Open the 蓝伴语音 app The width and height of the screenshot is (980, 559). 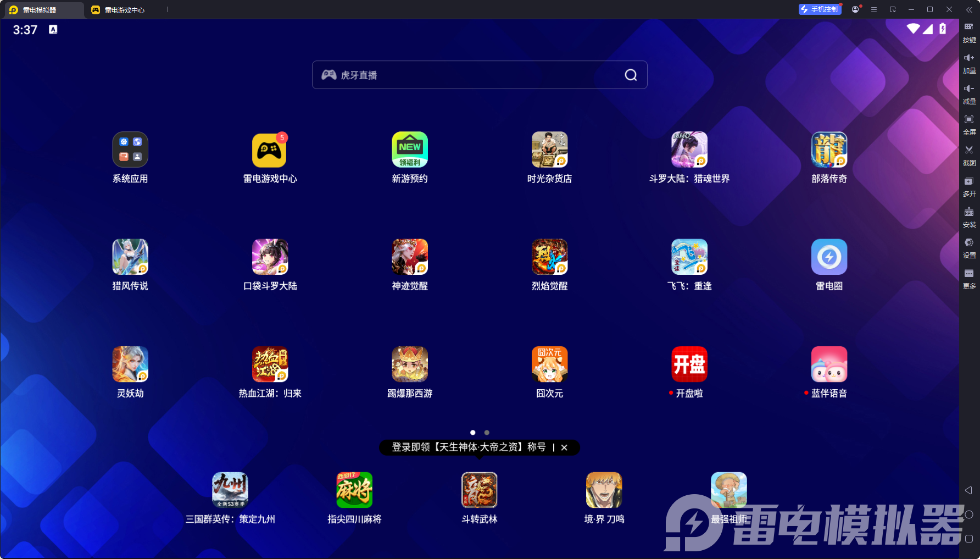tap(829, 364)
